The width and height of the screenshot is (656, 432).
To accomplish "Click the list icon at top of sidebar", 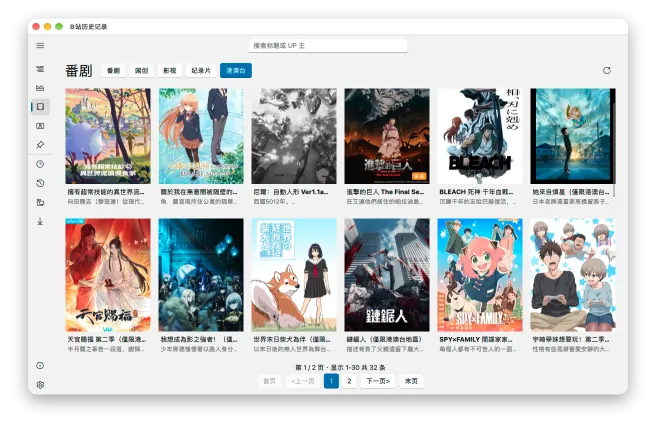I will coord(40,69).
